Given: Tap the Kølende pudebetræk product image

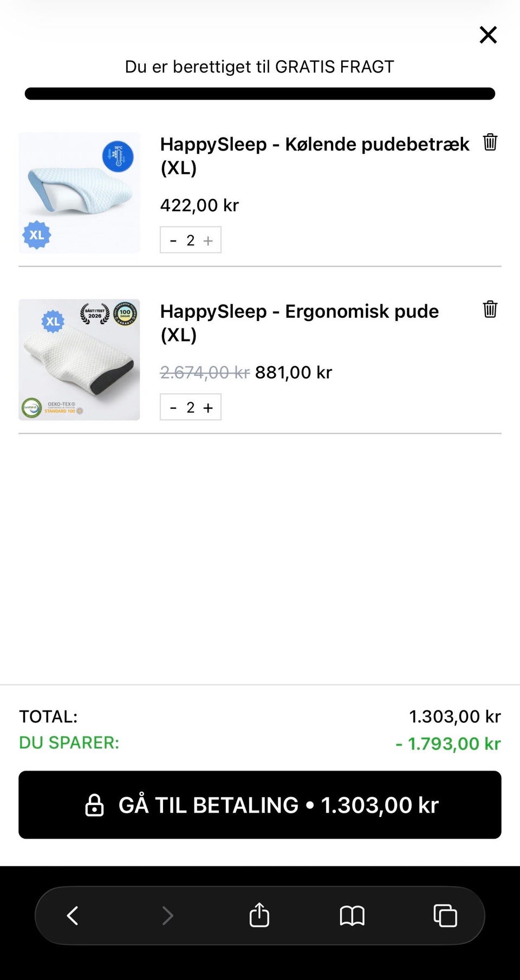Looking at the screenshot, I should click(x=79, y=193).
